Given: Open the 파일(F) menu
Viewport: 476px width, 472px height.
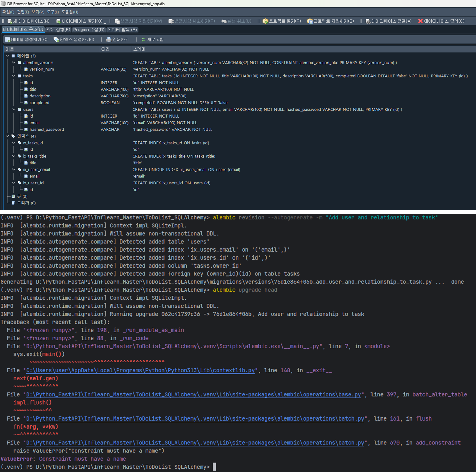Looking at the screenshot, I should [x=8, y=12].
